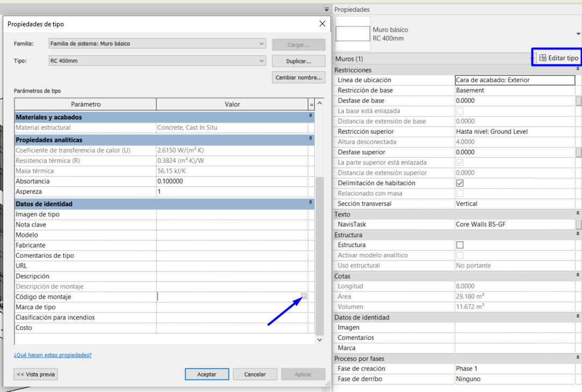Click the Costo value cell
The width and height of the screenshot is (582, 392).
[x=232, y=328]
